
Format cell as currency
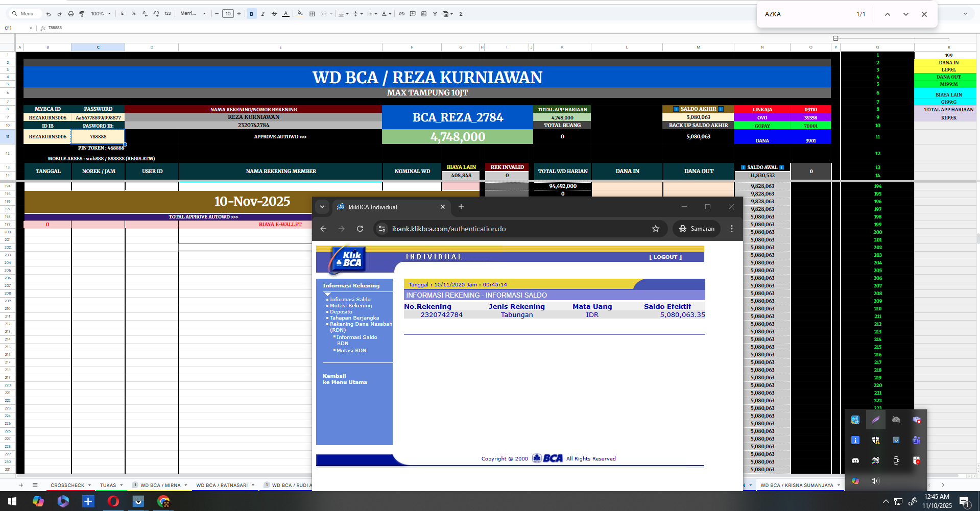tap(122, 14)
